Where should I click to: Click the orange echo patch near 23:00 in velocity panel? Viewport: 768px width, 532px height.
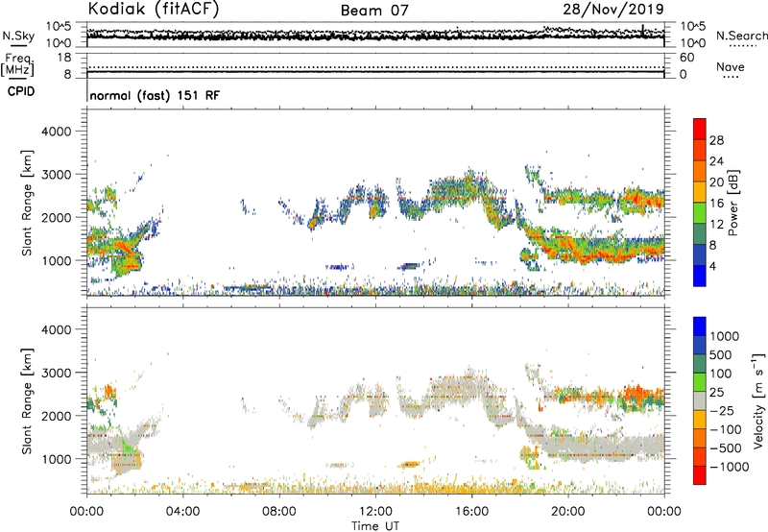(639, 393)
